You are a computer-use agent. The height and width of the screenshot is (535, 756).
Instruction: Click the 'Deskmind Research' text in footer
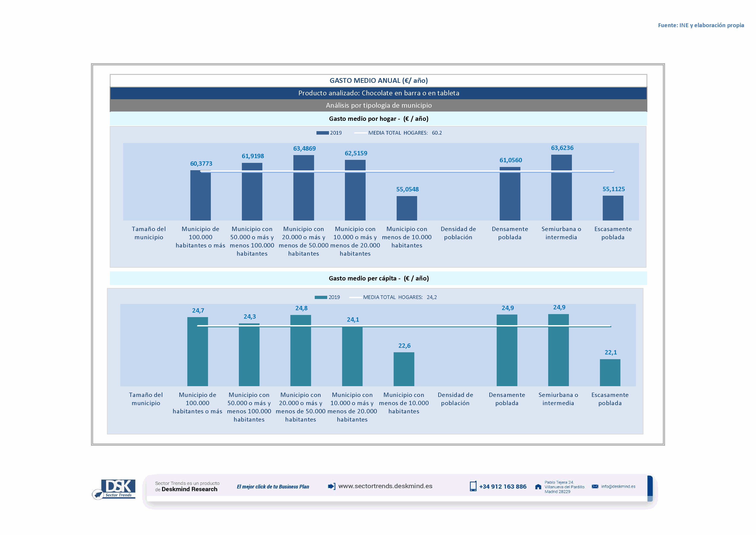pos(189,489)
